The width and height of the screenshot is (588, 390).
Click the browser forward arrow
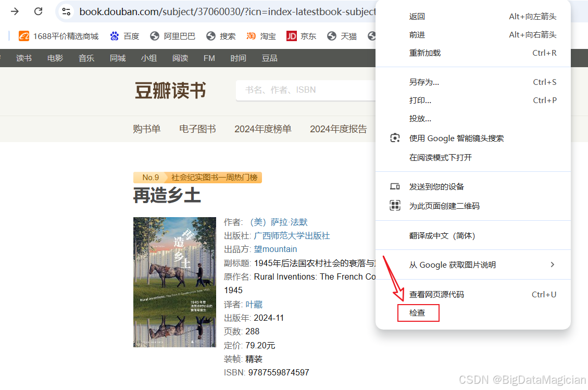click(15, 11)
